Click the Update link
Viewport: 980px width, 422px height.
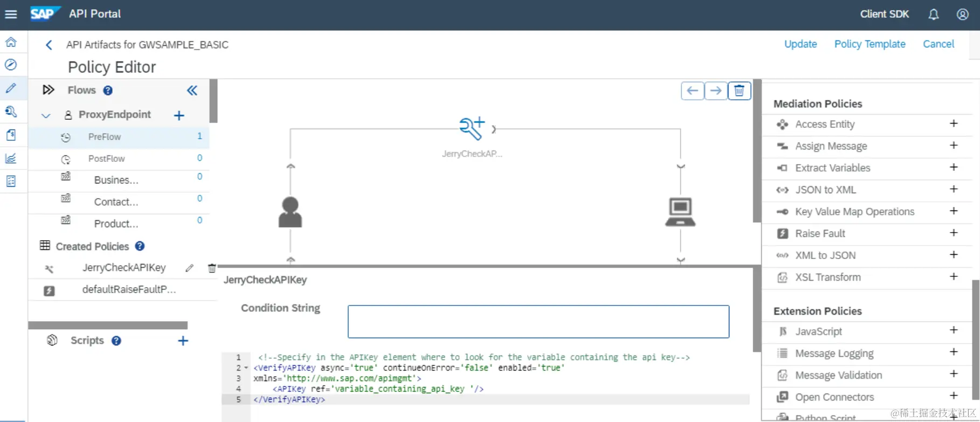click(800, 44)
